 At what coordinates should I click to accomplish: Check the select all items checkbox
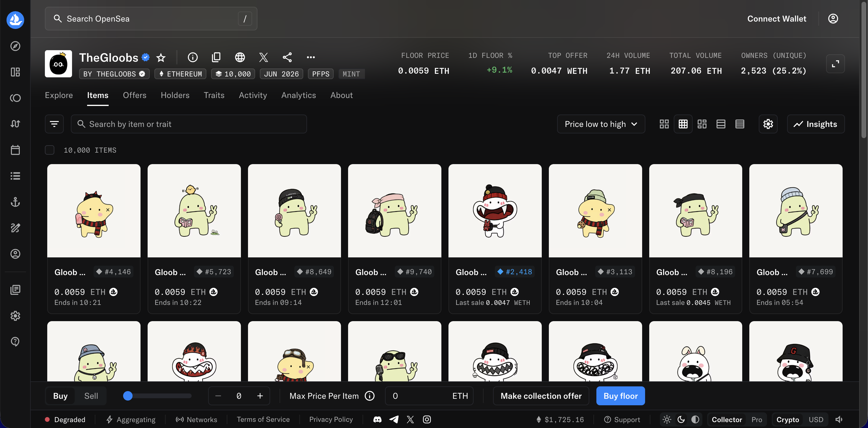point(50,150)
